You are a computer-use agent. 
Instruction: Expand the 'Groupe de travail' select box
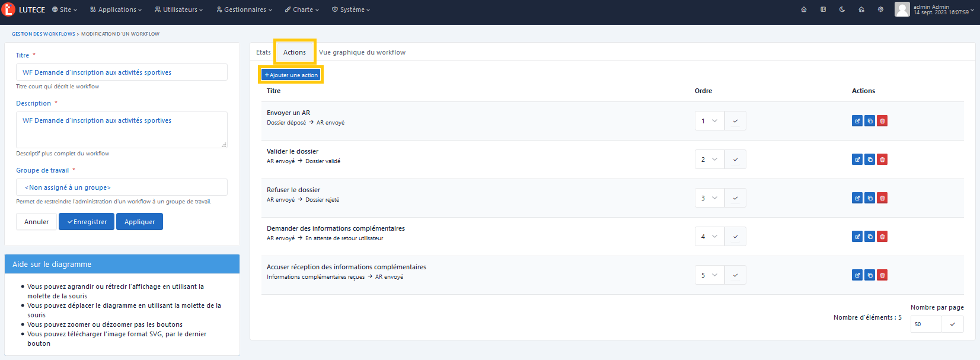click(122, 187)
